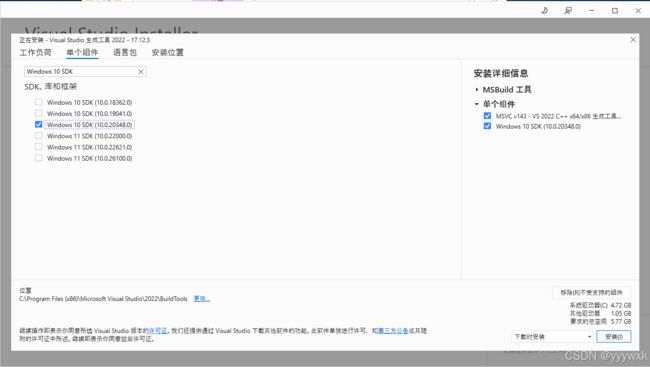The height and width of the screenshot is (367, 650).
Task: Switch to the 工作负荷 tab
Action: [x=36, y=53]
